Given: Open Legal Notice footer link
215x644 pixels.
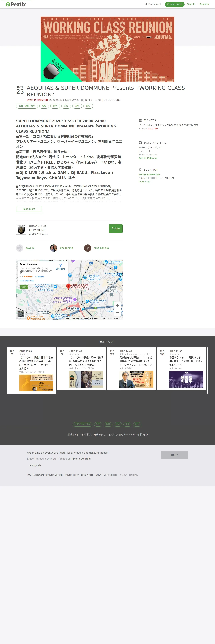Looking at the screenshot, I should coord(87,475).
